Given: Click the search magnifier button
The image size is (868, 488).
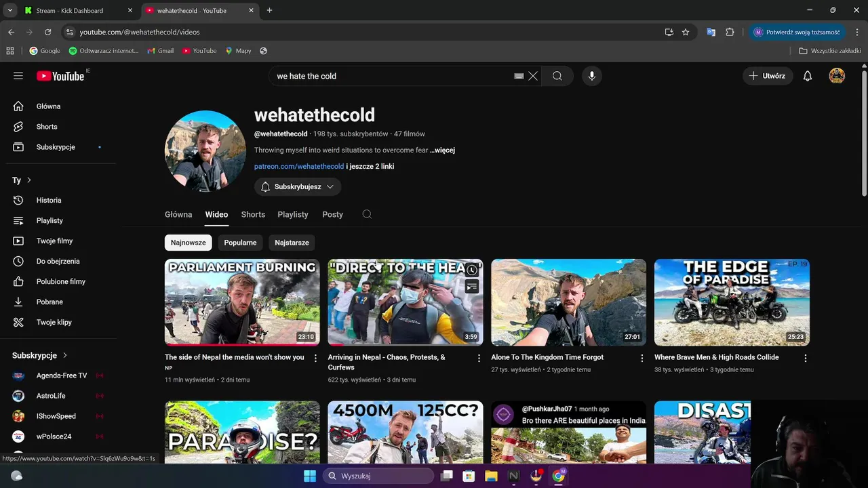Looking at the screenshot, I should click(557, 76).
